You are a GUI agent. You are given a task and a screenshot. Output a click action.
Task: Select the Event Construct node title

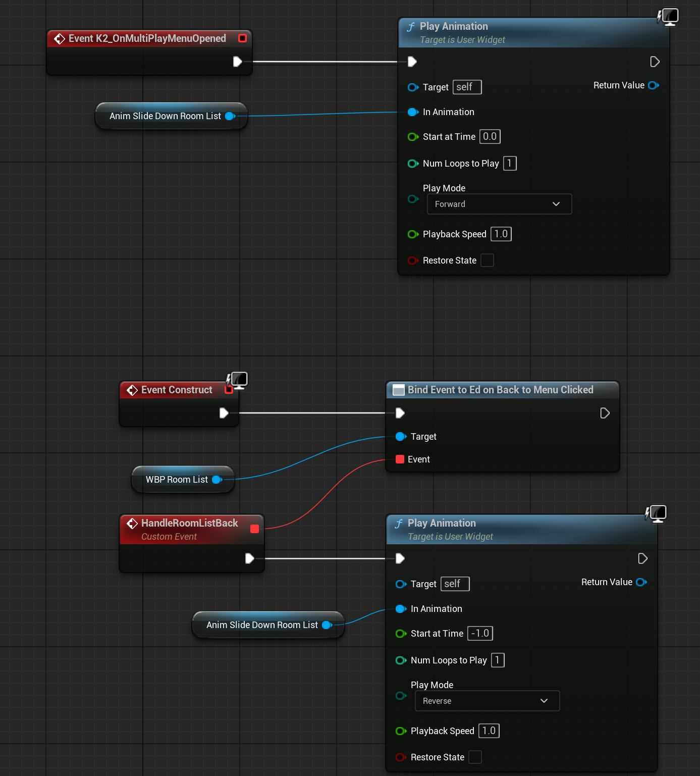tap(177, 390)
